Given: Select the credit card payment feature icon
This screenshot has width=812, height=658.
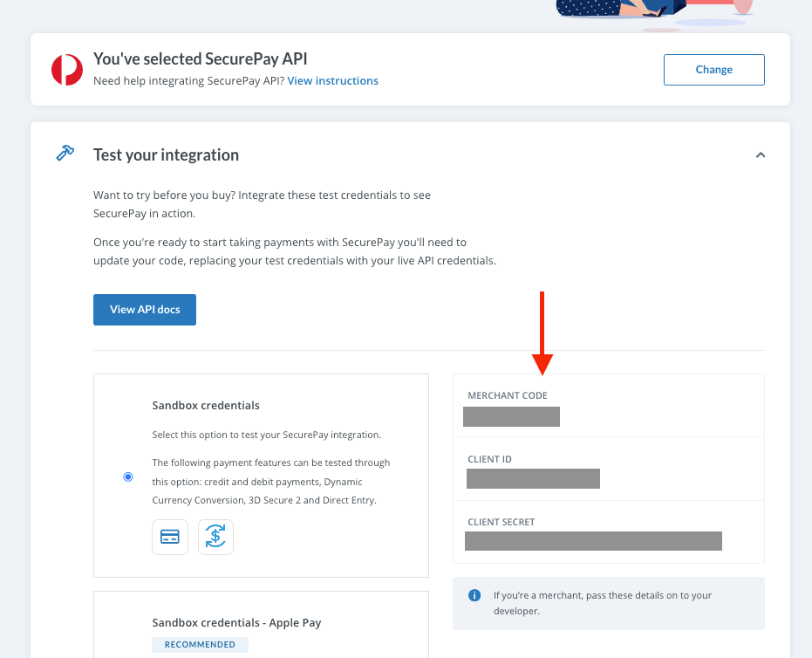Looking at the screenshot, I should [169, 537].
